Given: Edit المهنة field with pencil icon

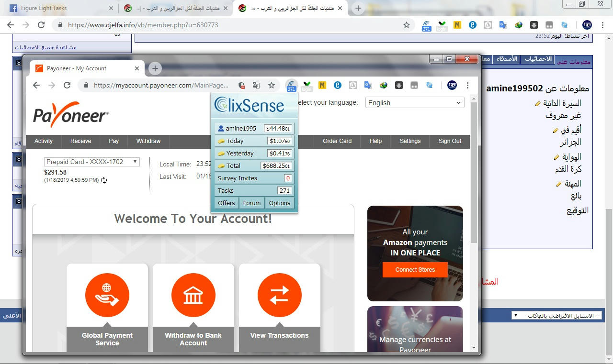Looking at the screenshot, I should [x=558, y=184].
